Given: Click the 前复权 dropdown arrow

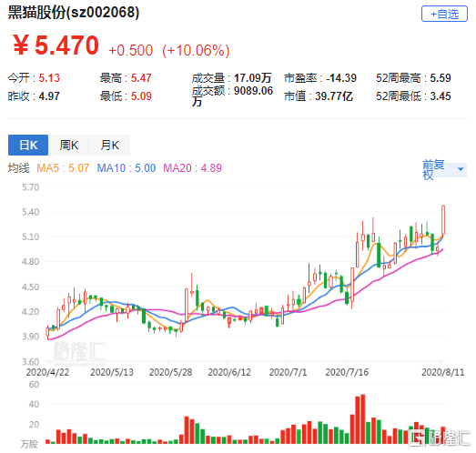Looking at the screenshot, I should 461,169.
